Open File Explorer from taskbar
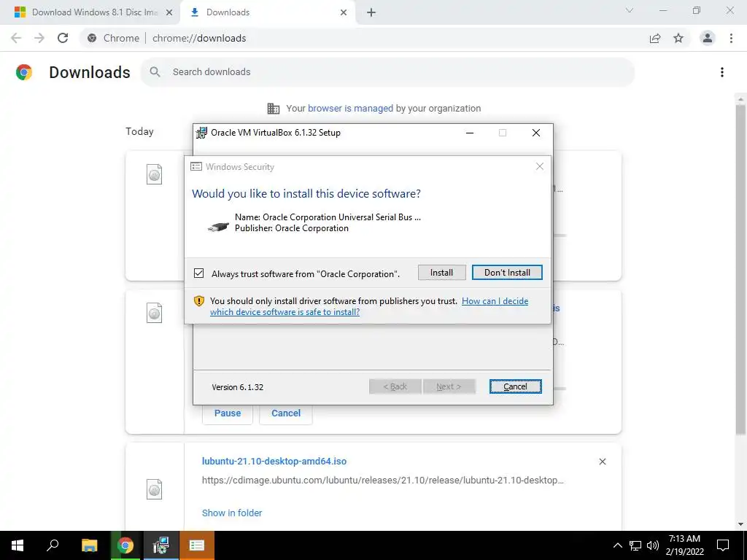Viewport: 747px width, 560px height. coord(89,545)
